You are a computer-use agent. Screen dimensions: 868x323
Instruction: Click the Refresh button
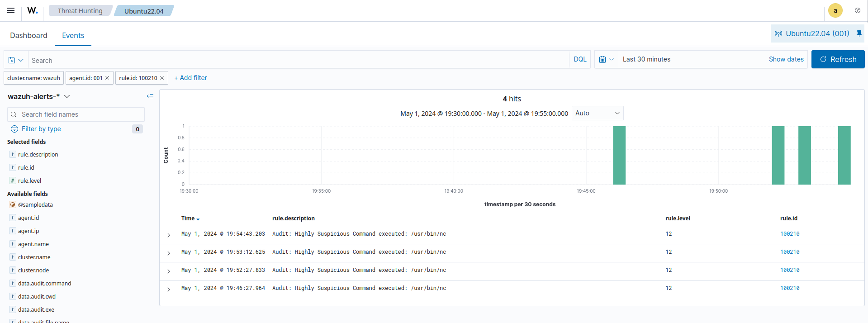pyautogui.click(x=838, y=59)
